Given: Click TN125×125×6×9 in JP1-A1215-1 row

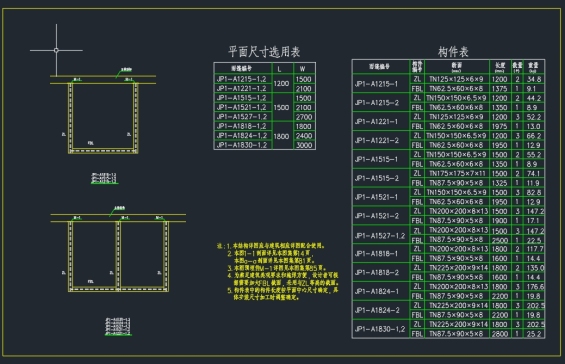Looking at the screenshot, I should (x=456, y=79).
